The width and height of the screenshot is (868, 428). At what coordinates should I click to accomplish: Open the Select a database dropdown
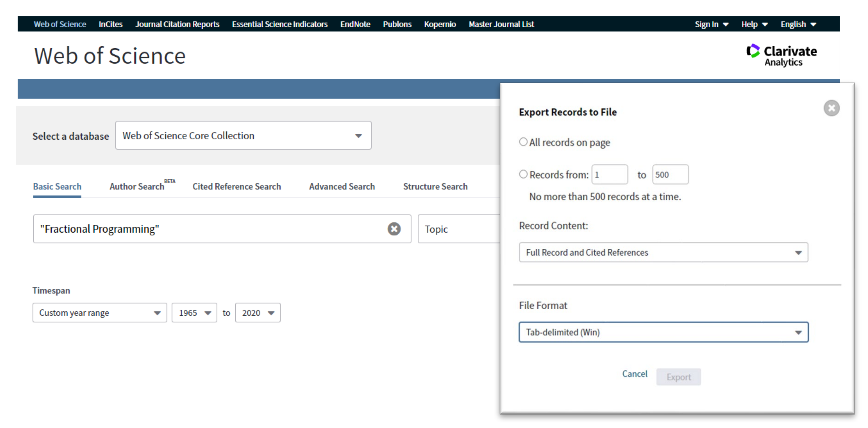tap(243, 136)
